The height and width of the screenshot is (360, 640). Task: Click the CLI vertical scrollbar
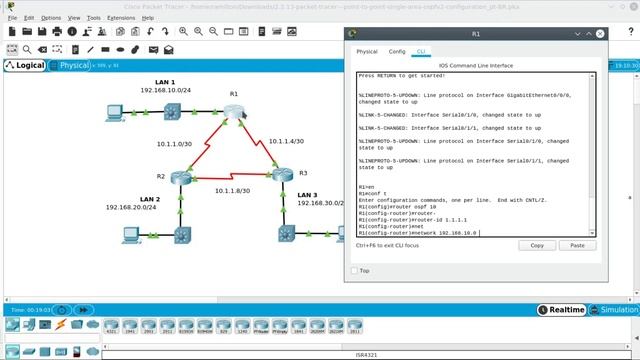click(592, 154)
